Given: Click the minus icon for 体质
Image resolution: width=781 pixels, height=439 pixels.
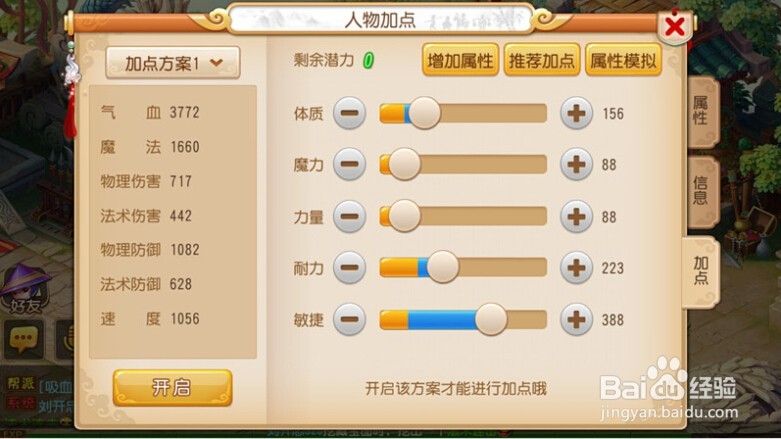Looking at the screenshot, I should click(349, 113).
